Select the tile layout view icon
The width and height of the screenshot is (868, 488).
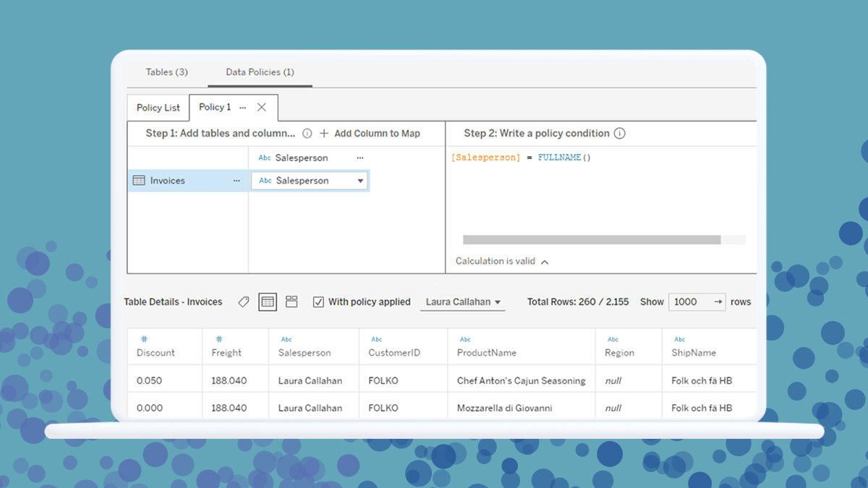[x=292, y=302]
